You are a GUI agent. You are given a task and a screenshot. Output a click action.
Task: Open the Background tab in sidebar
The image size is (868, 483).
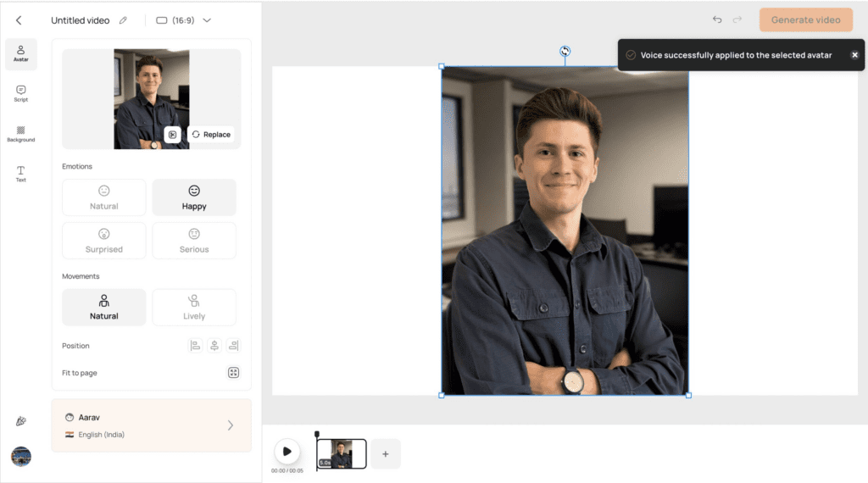tap(20, 134)
